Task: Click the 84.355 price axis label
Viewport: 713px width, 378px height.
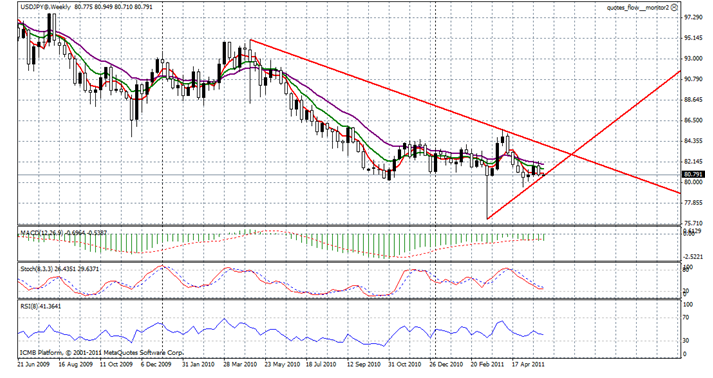Action: click(x=693, y=141)
